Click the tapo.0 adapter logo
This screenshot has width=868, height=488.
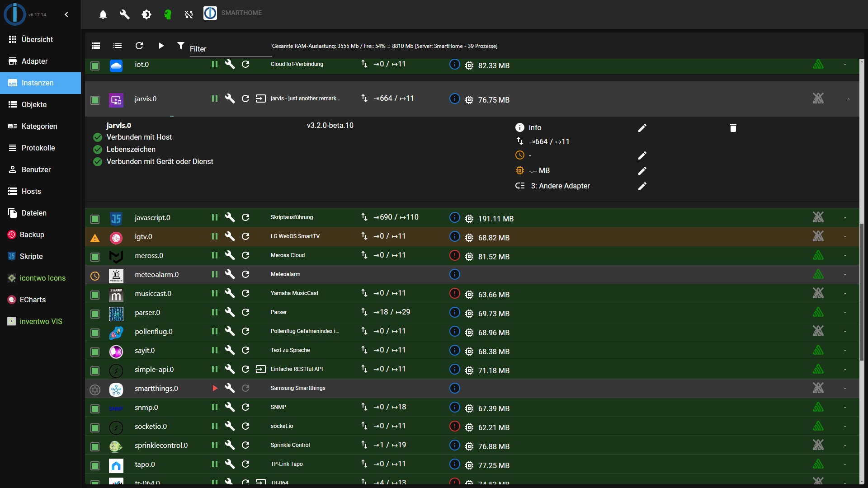click(116, 466)
